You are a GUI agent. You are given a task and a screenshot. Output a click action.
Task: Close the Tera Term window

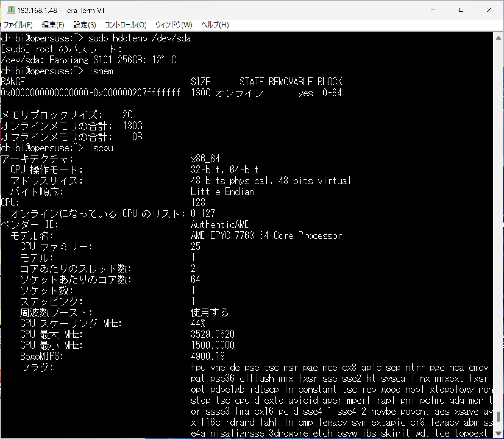489,10
